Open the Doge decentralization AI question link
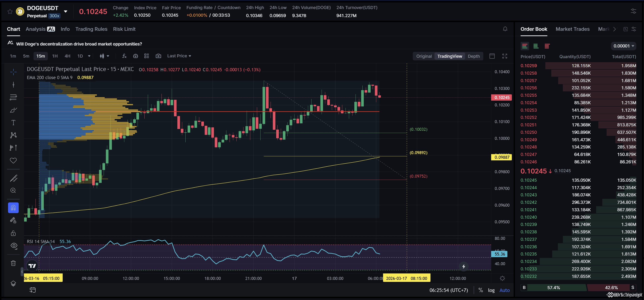The width and height of the screenshot is (644, 300). point(79,44)
